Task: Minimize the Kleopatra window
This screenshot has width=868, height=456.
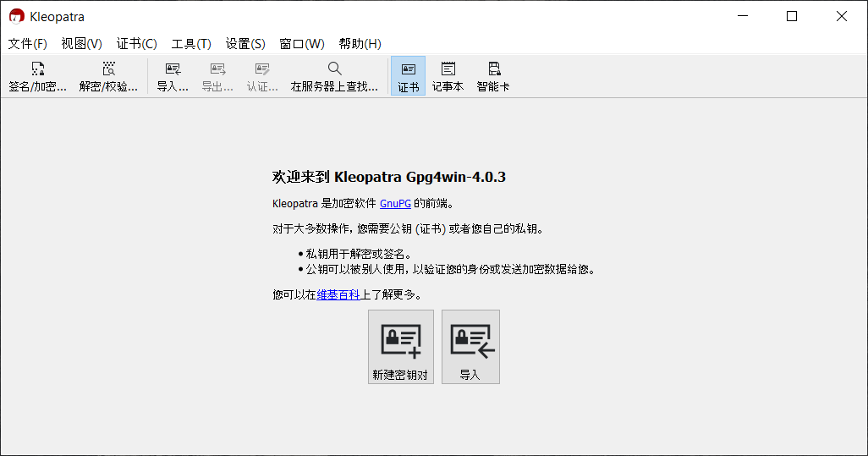Action: (x=743, y=17)
